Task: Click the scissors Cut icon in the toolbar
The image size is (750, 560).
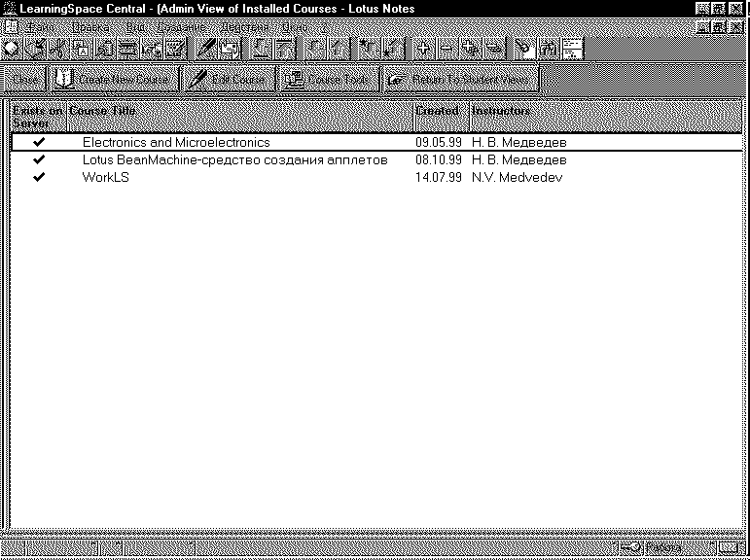Action: (x=58, y=49)
